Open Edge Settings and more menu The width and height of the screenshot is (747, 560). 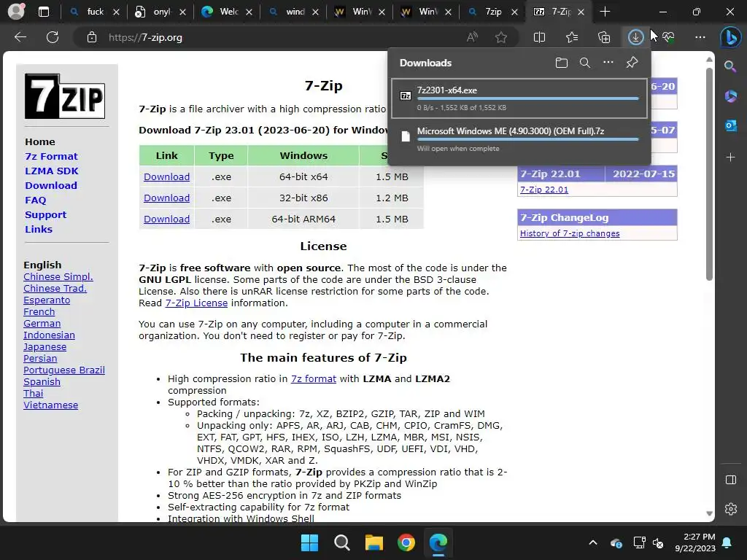(700, 37)
